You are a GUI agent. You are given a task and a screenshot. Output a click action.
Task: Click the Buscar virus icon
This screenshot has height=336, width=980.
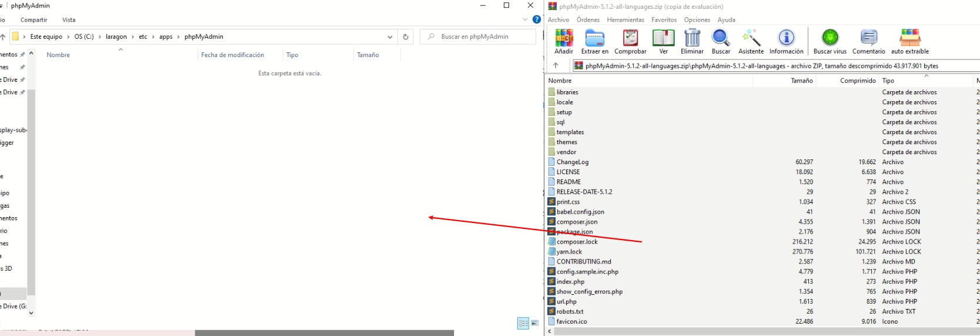830,38
